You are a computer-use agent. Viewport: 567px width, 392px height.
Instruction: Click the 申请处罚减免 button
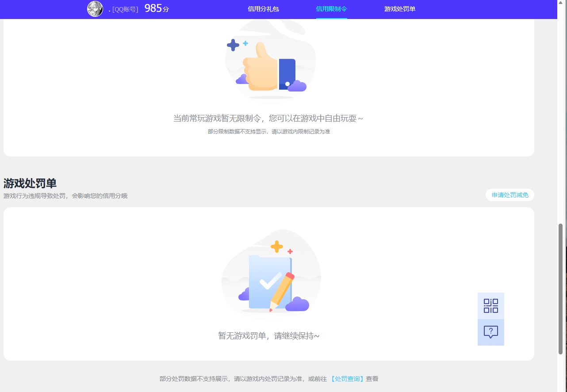pyautogui.click(x=510, y=195)
